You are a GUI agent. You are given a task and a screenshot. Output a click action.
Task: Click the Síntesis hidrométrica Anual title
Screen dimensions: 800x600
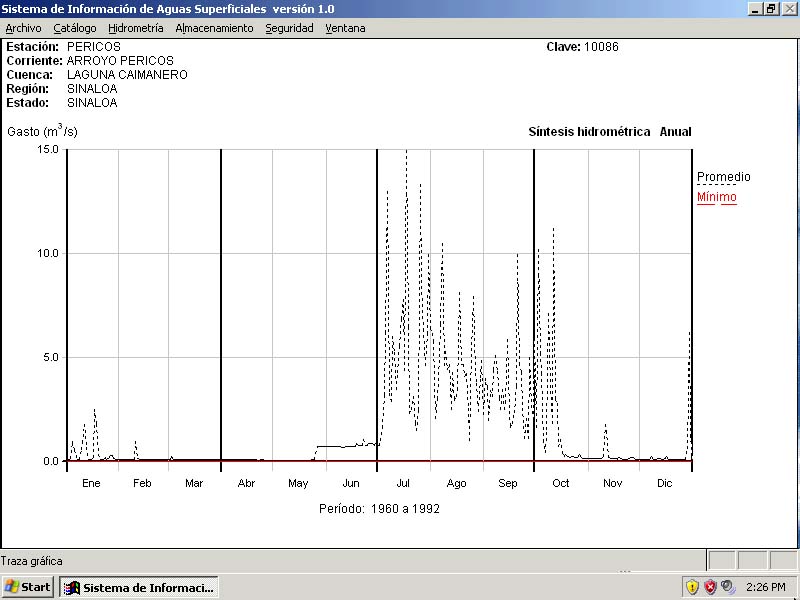(609, 132)
